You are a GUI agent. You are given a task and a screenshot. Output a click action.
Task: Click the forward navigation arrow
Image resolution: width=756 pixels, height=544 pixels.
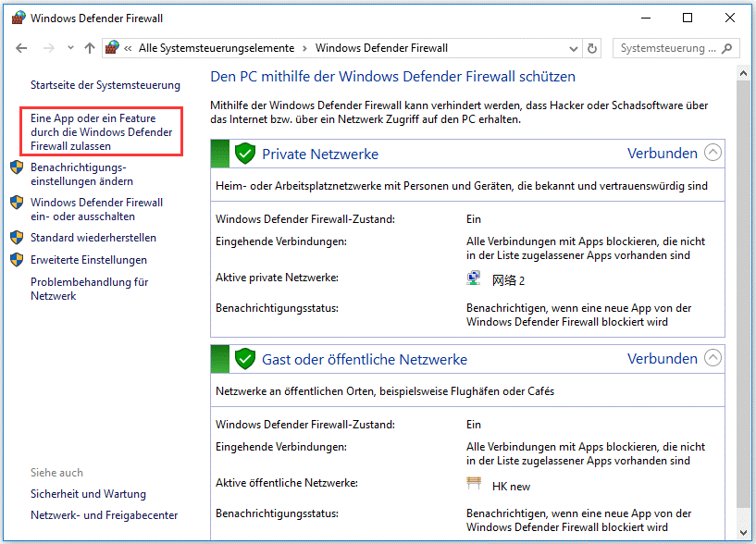point(49,48)
